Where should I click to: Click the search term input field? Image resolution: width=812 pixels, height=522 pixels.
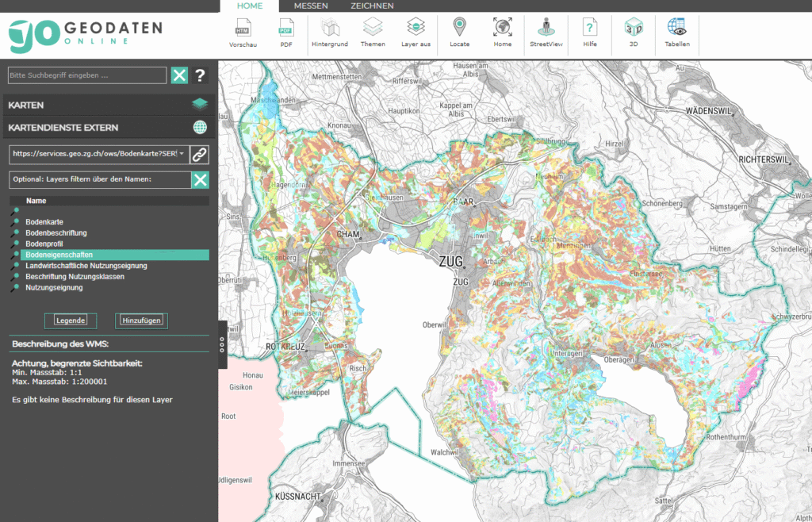tap(87, 75)
